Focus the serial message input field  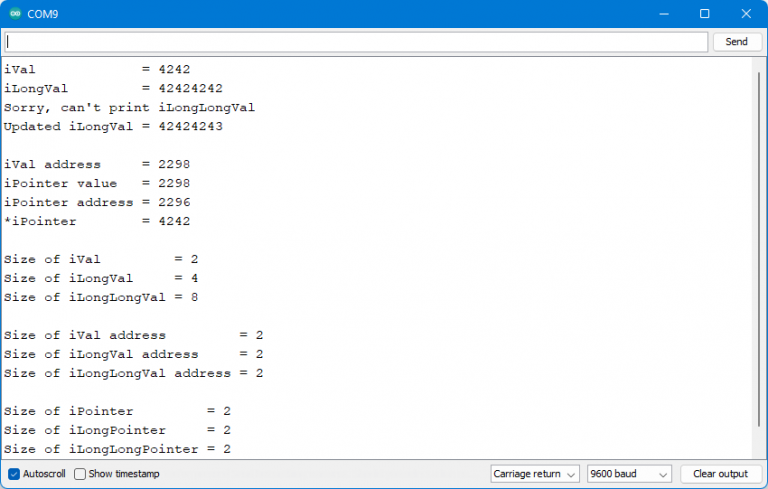pyautogui.click(x=355, y=42)
